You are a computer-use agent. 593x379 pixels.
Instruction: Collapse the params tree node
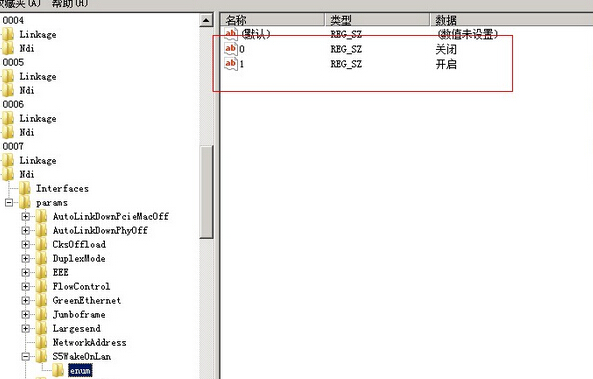pos(9,203)
